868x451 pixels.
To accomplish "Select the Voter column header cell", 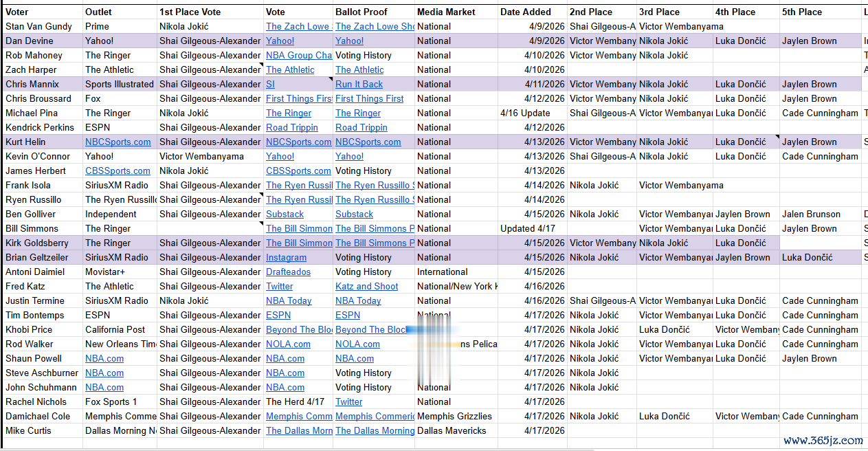I will tap(43, 12).
